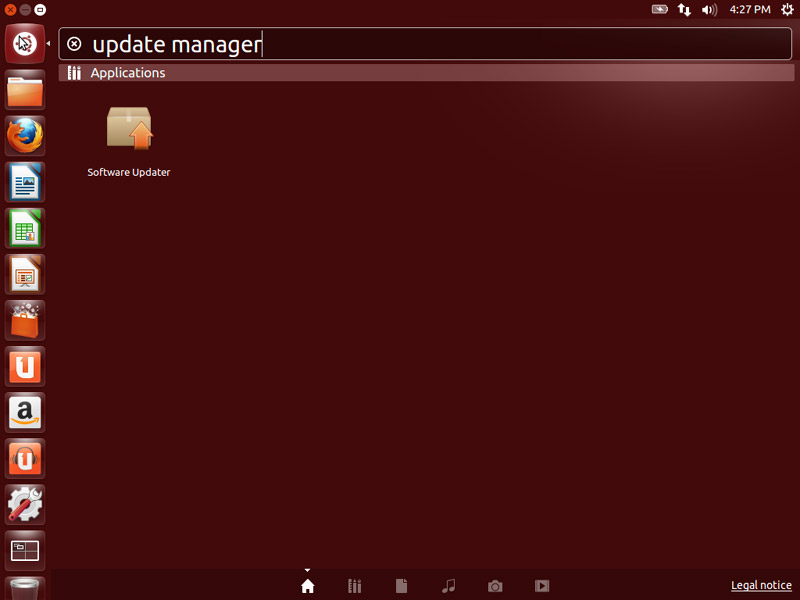Open Ubuntu One launcher icon
800x600 pixels.
[x=24, y=366]
